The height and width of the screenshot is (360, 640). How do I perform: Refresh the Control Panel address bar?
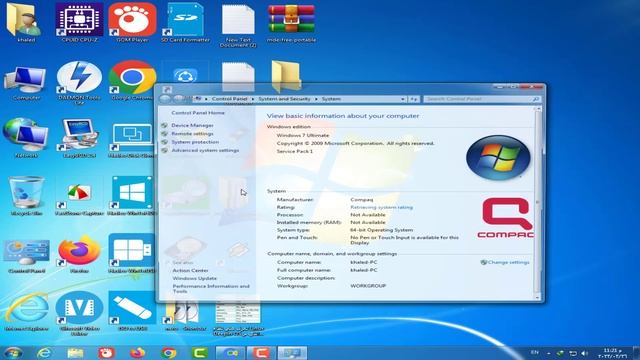(x=413, y=99)
